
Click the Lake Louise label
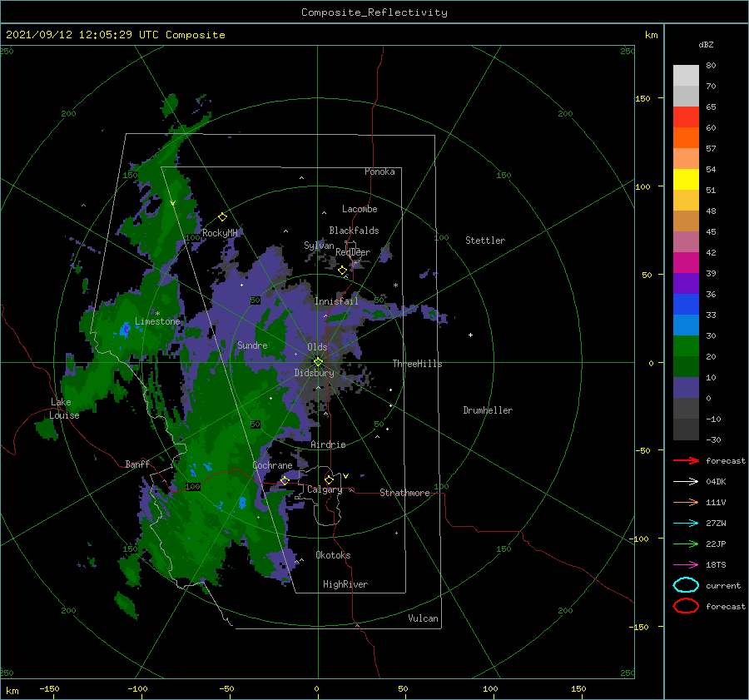(64, 409)
